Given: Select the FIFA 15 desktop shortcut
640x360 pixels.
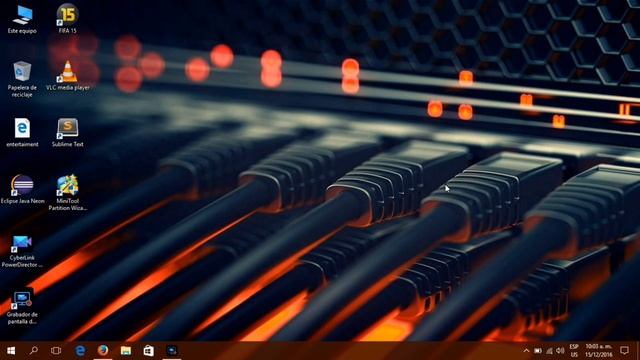Looking at the screenshot, I should [68, 19].
